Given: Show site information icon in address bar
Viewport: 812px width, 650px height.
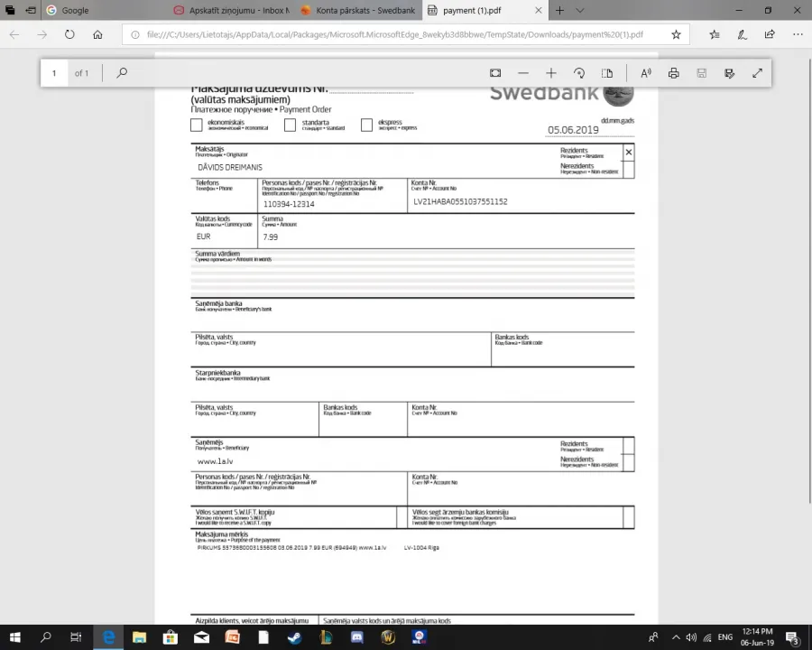Looking at the screenshot, I should 134,34.
